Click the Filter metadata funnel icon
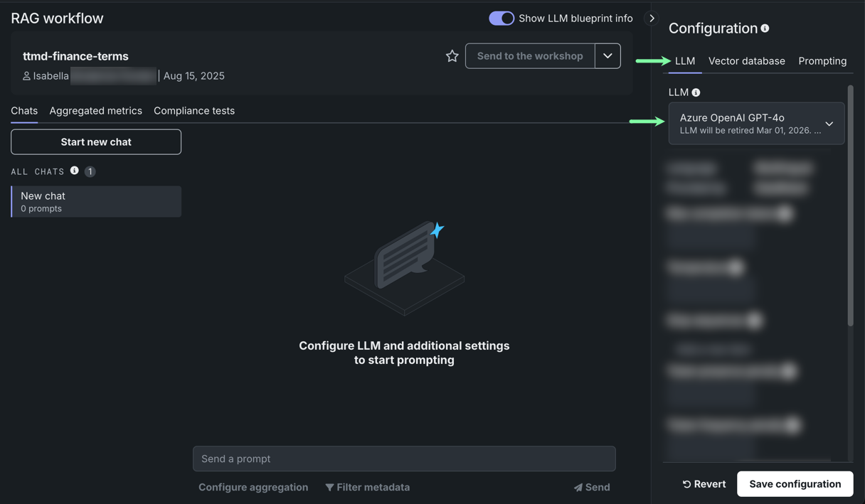 pos(329,488)
